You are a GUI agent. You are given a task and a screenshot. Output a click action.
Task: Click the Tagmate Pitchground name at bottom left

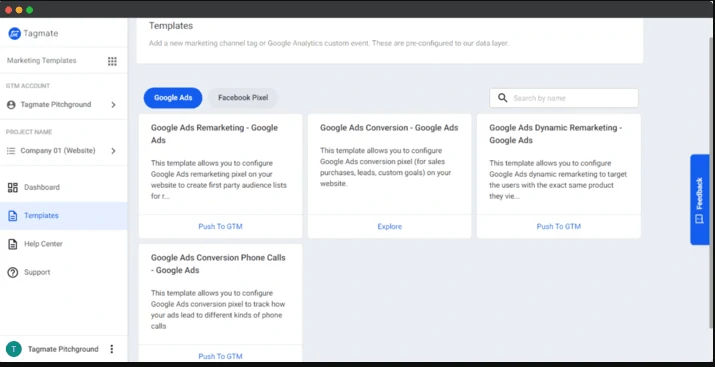point(63,349)
